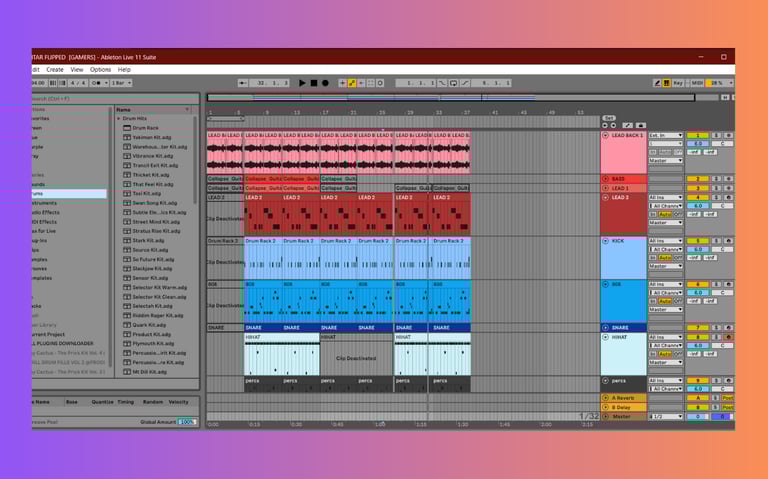Open the Help menu
768x479 pixels.
point(124,70)
